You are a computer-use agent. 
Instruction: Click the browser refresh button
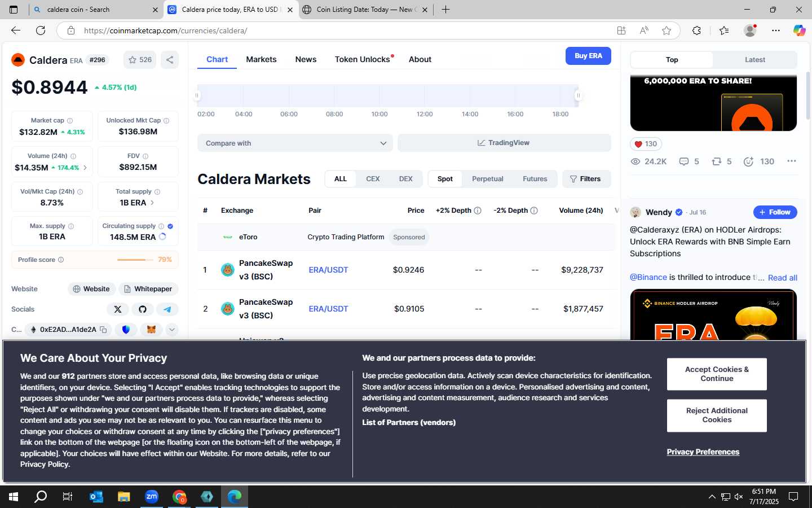click(41, 30)
